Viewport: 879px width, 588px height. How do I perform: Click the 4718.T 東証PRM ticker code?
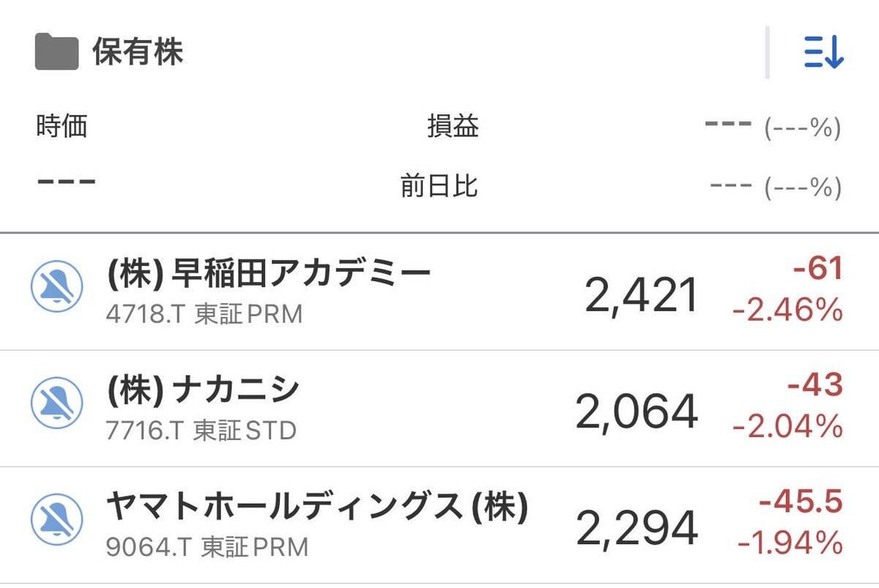(204, 314)
